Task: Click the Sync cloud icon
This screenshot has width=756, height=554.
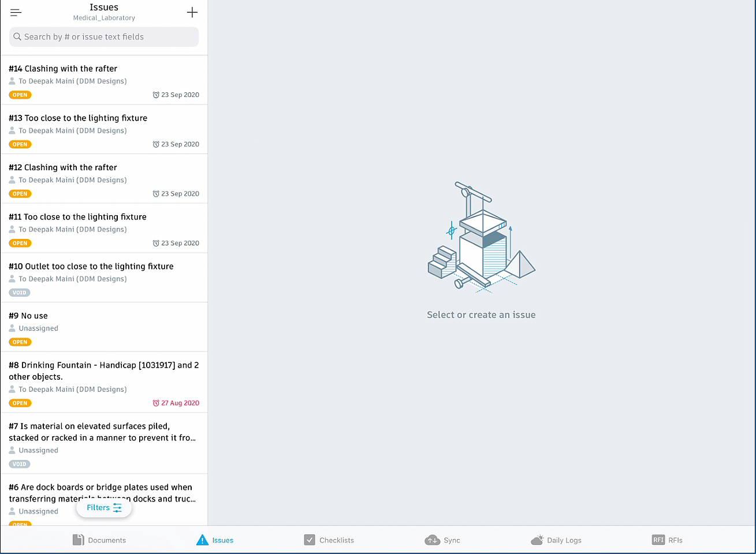Action: 432,540
